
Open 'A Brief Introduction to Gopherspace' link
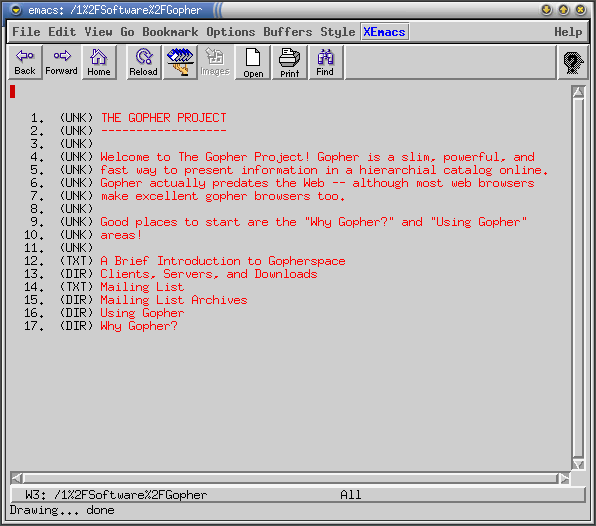tap(223, 261)
